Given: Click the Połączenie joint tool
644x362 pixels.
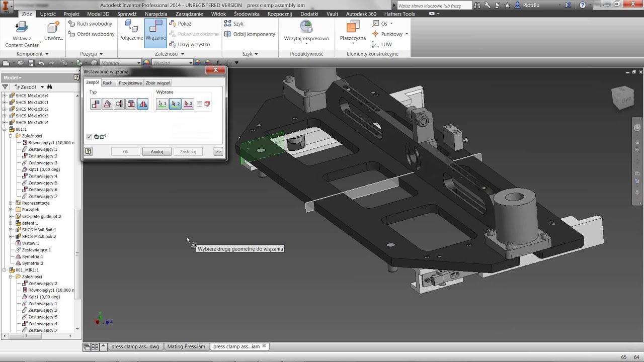Looking at the screenshot, I should [131, 31].
